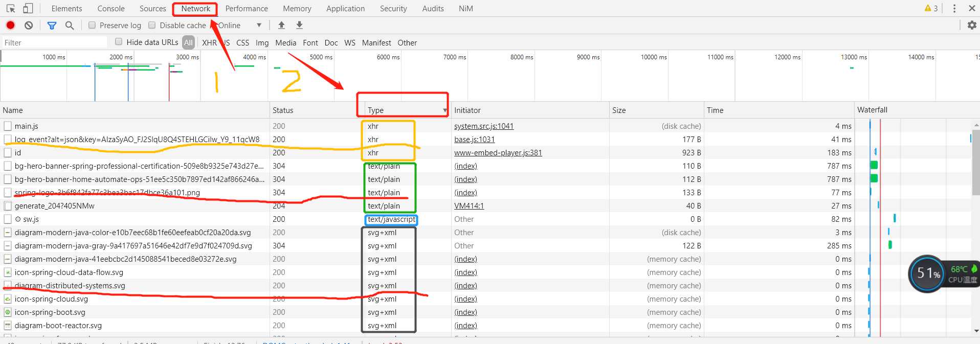Select the All filter type
980x344 pixels.
189,42
